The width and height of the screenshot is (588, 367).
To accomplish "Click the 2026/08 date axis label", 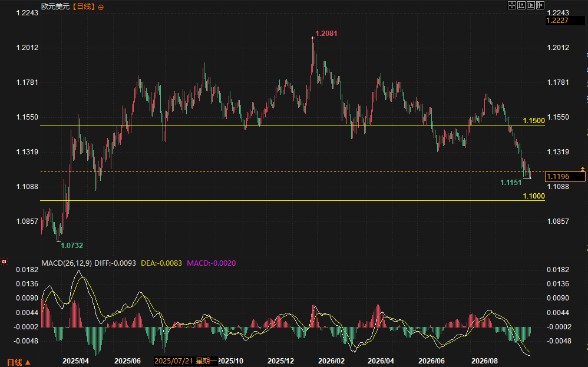I will tap(484, 361).
